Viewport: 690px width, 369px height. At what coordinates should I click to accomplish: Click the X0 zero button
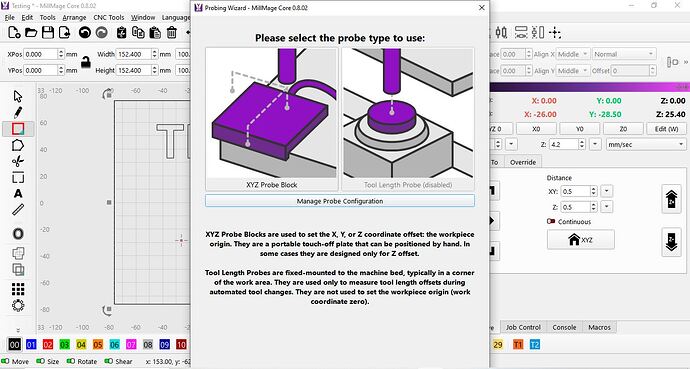536,129
